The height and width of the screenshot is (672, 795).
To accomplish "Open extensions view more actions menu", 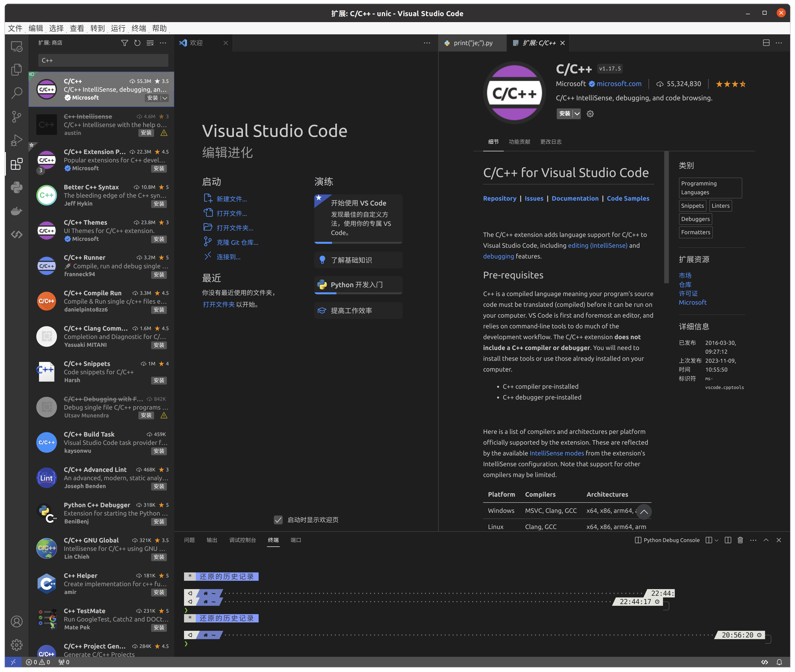I will pos(163,43).
